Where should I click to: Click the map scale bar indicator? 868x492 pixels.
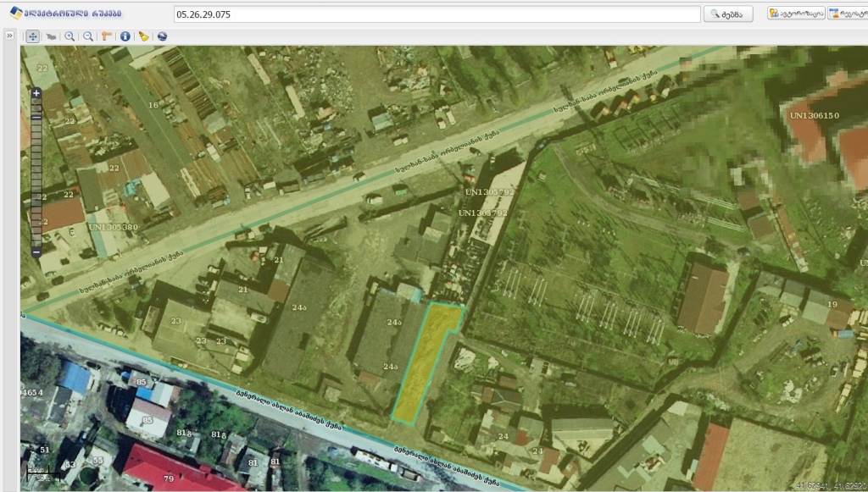tap(43, 473)
